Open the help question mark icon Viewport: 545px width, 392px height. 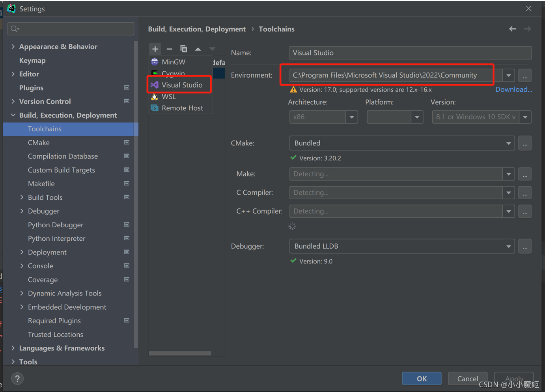(17, 379)
